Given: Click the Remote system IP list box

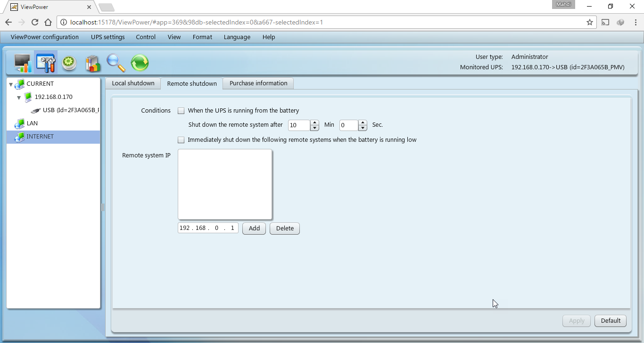Looking at the screenshot, I should coord(225,184).
